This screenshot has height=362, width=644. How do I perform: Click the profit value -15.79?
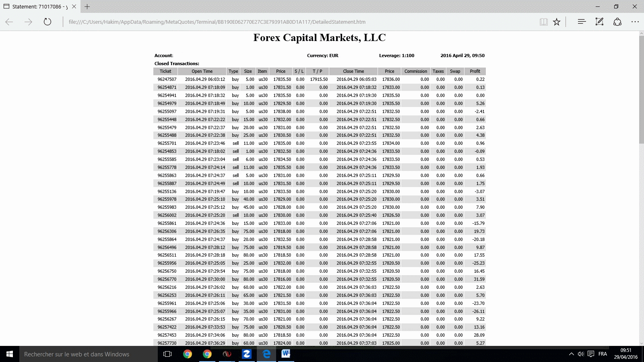(479, 223)
